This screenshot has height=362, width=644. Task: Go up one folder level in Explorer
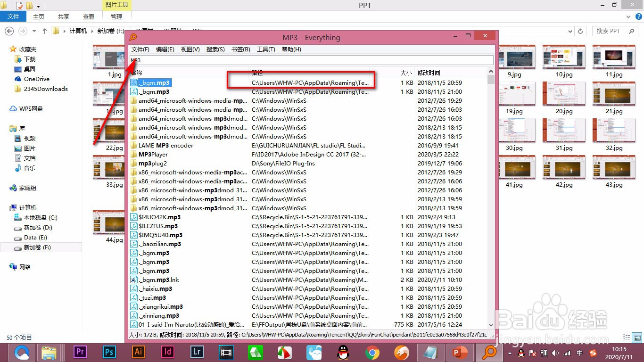tap(45, 31)
